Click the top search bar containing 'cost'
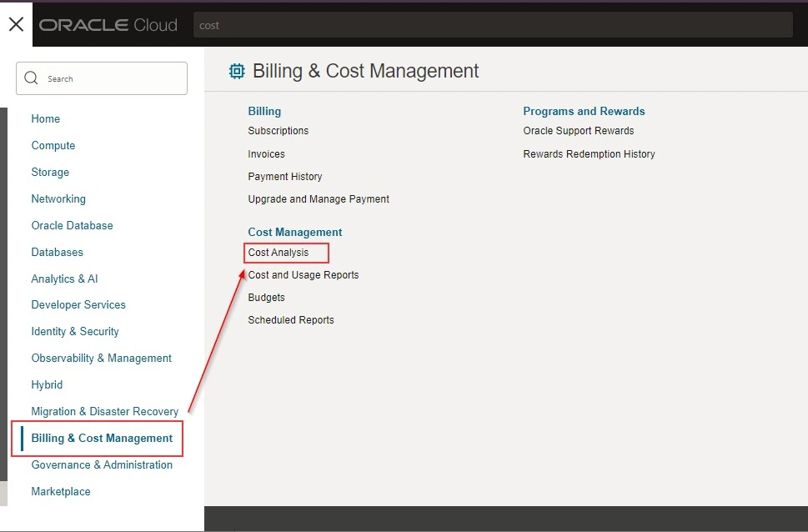 click(x=493, y=25)
